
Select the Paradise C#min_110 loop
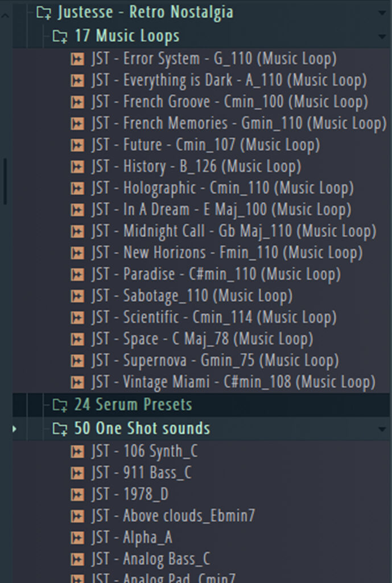point(216,274)
